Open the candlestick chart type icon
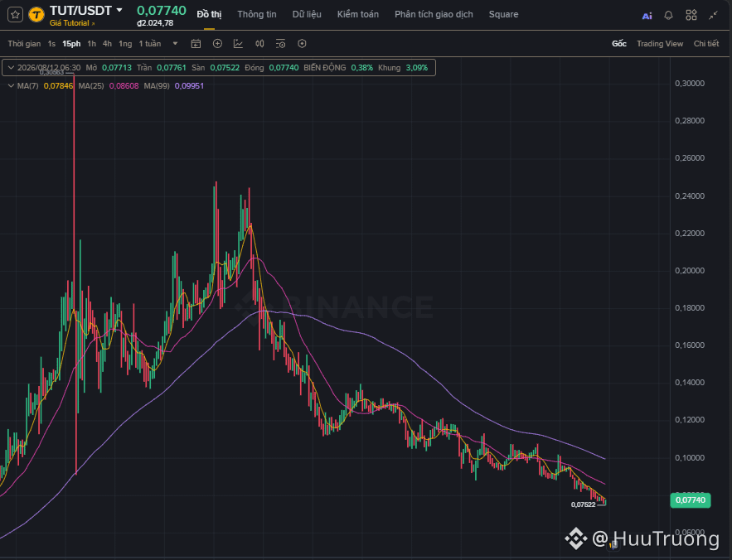Viewport: 732px width, 560px height. pos(259,44)
